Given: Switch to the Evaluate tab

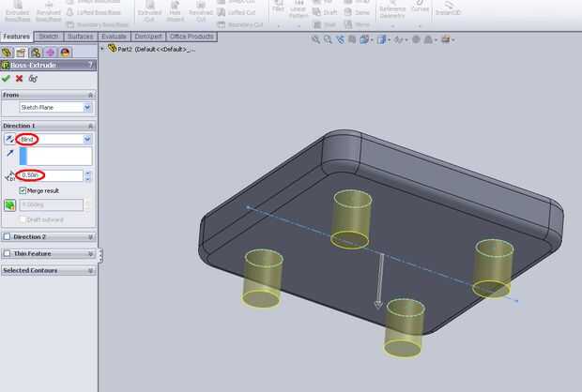Looking at the screenshot, I should tap(114, 37).
